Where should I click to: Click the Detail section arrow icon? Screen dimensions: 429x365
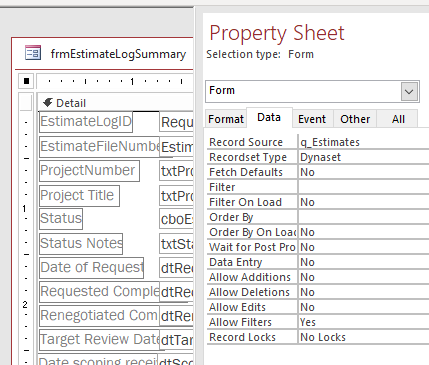coord(48,103)
